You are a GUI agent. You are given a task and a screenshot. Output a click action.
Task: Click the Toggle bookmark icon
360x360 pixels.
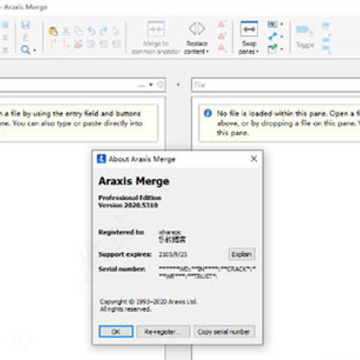point(304,30)
